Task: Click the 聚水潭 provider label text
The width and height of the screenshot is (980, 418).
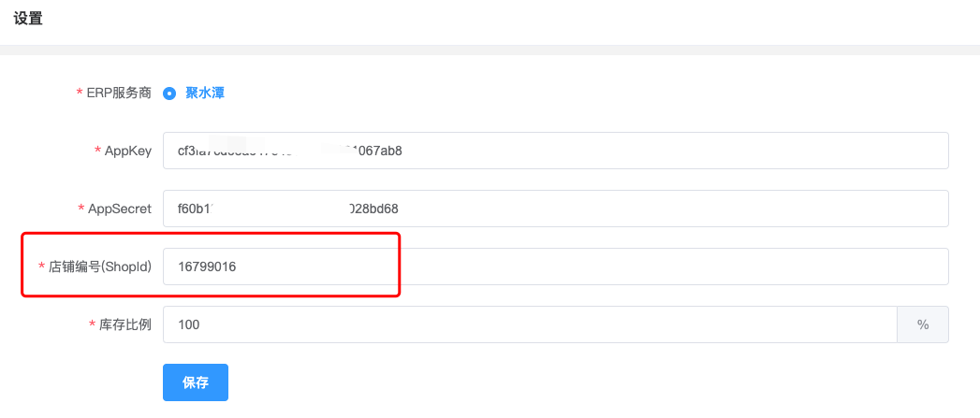Action: coord(205,94)
